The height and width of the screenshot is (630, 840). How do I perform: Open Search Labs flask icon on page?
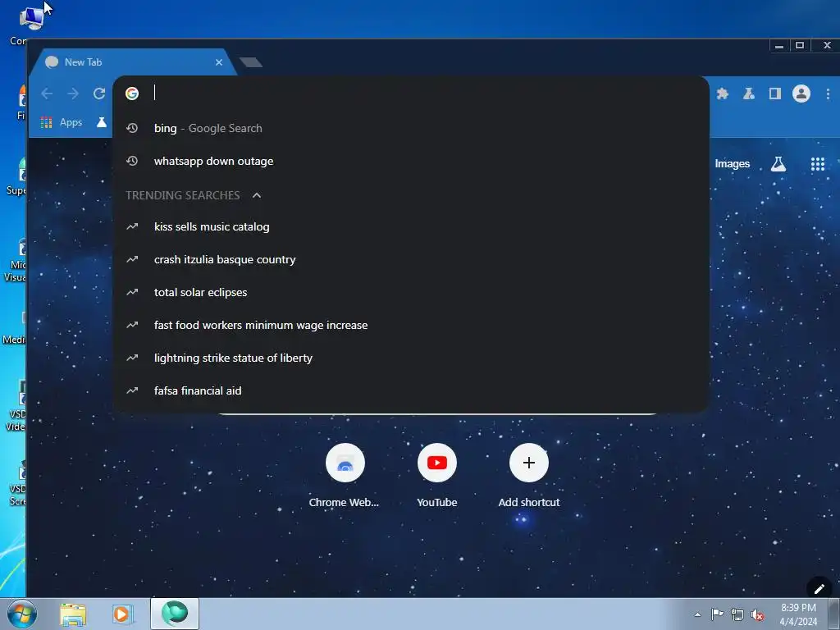click(x=778, y=164)
